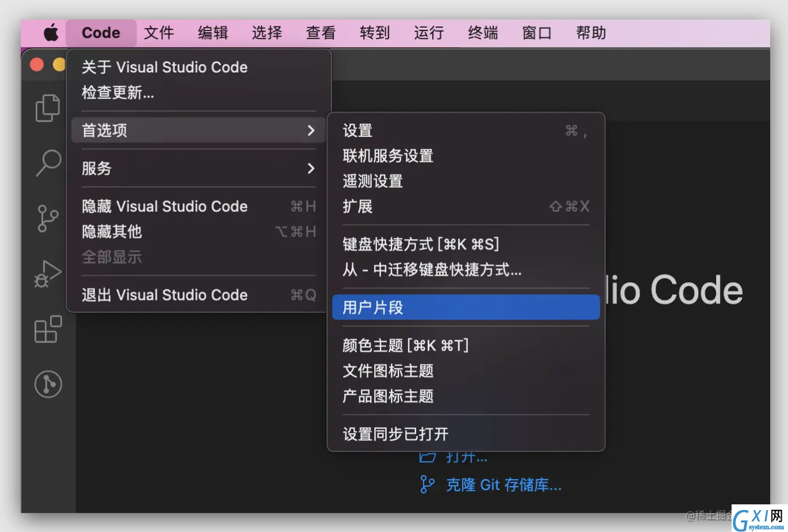Open 遥测设置
The width and height of the screenshot is (788, 532).
pos(466,181)
